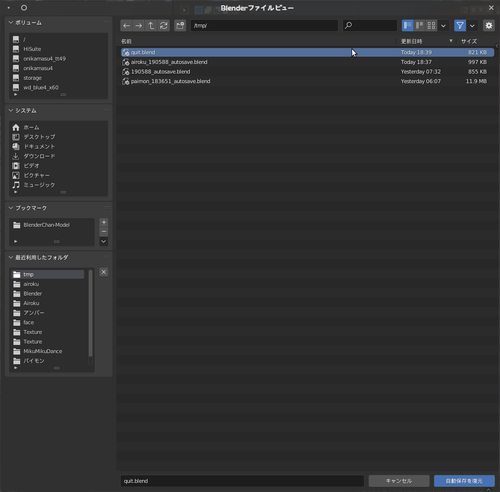Go to ミュージック folder
Image resolution: width=500 pixels, height=492 pixels.
pos(58,185)
